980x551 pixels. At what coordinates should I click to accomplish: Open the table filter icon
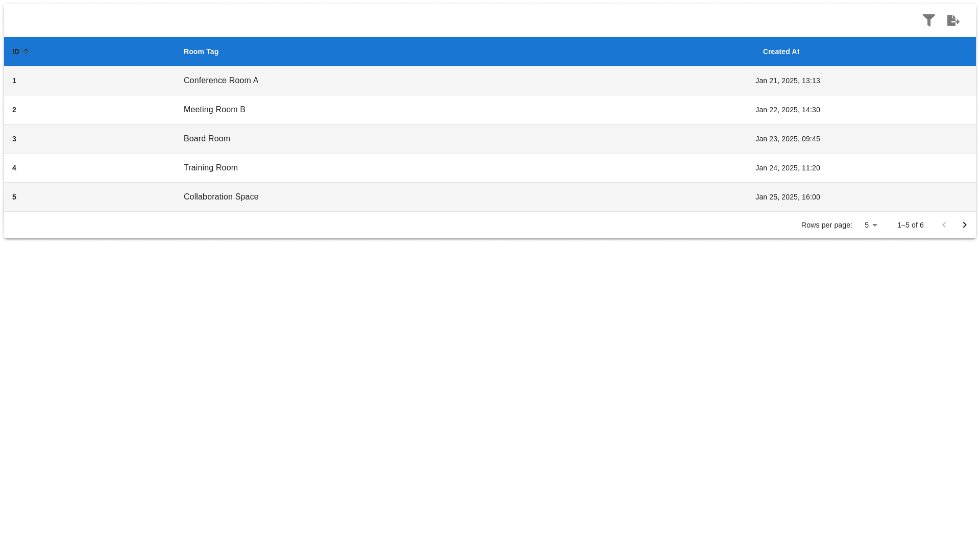click(928, 20)
